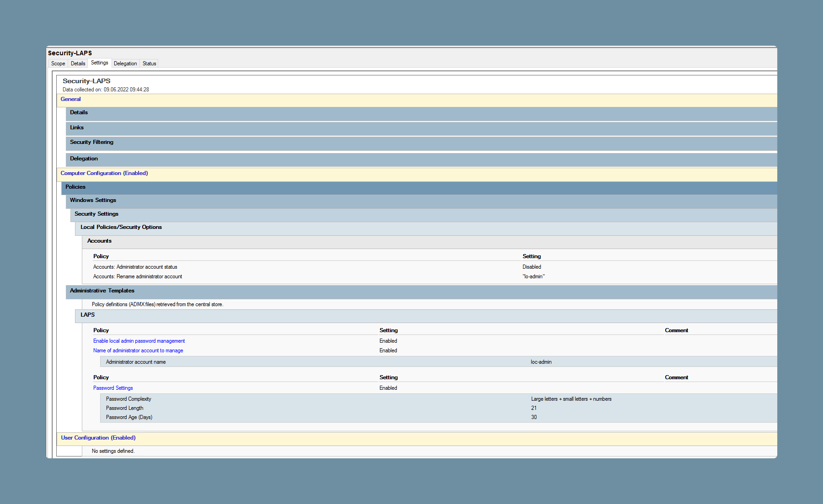Collapse Local Policies/Security Options section
The height and width of the screenshot is (504, 823).
(x=426, y=228)
